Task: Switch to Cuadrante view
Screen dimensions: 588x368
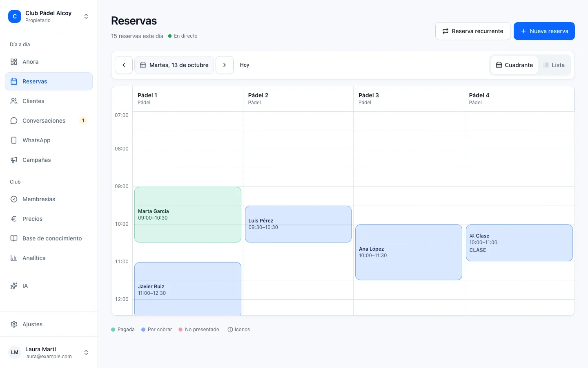Action: (x=514, y=65)
